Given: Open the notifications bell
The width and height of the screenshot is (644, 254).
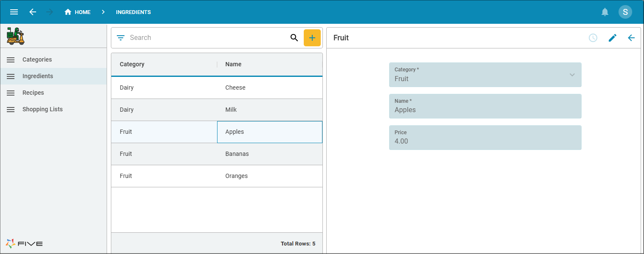Looking at the screenshot, I should click(605, 12).
